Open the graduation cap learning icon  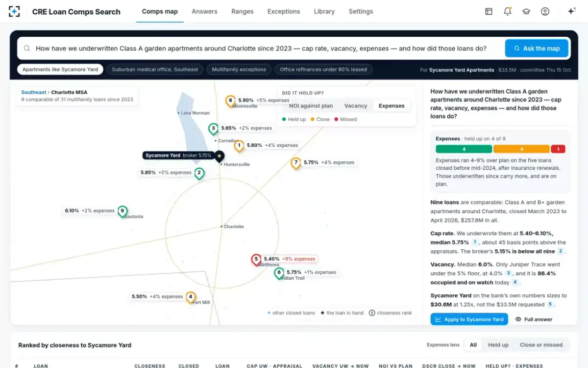point(526,11)
